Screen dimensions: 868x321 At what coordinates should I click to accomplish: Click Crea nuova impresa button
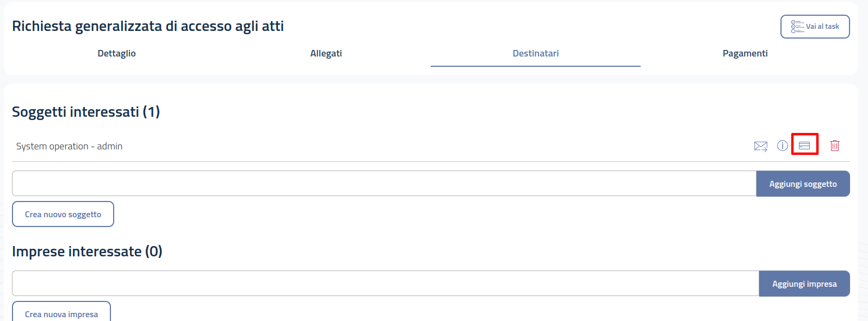click(x=61, y=313)
